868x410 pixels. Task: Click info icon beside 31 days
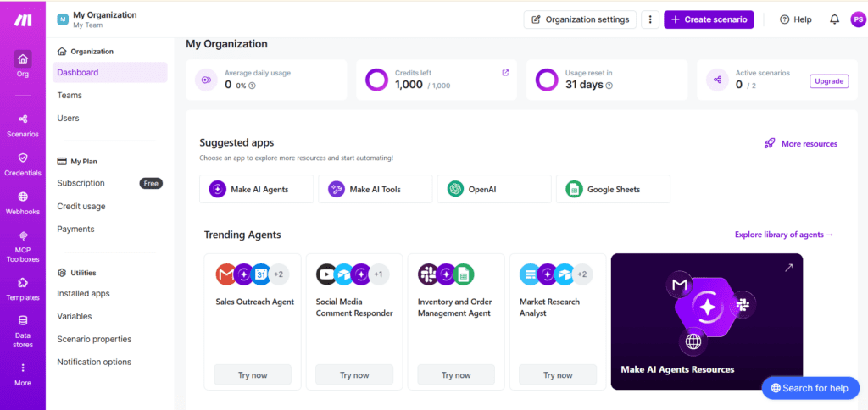(609, 86)
